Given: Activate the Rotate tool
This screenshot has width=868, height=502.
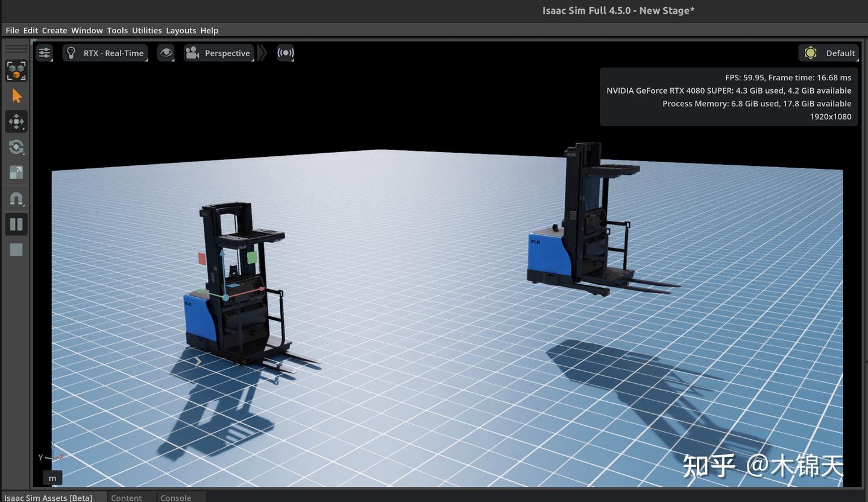Looking at the screenshot, I should coord(16,147).
